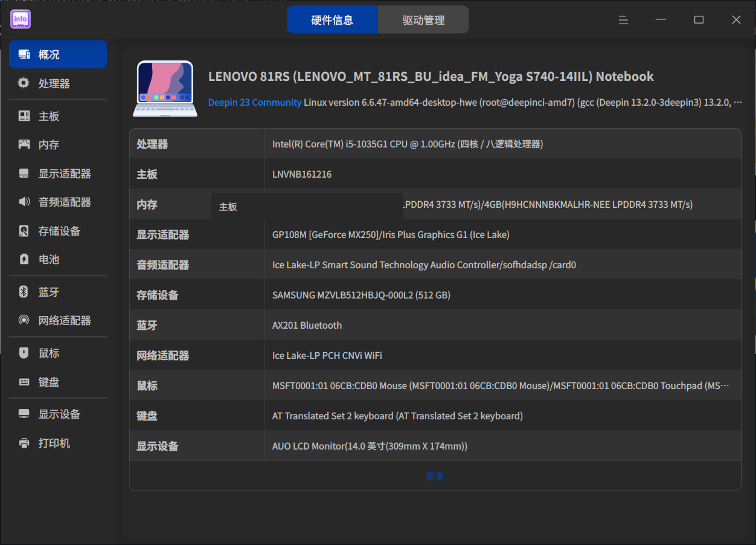Go to 主板 motherboard icon in sidebar
Image resolution: width=756 pixels, height=545 pixels.
(24, 116)
